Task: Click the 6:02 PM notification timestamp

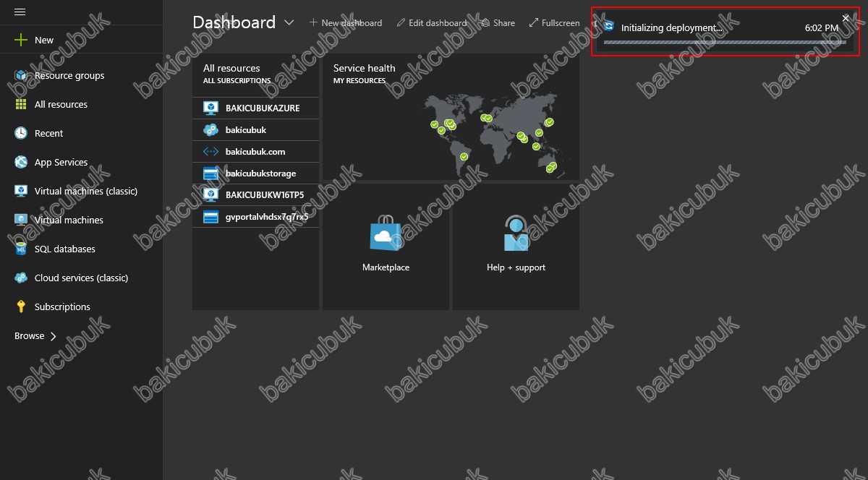Action: pyautogui.click(x=822, y=27)
